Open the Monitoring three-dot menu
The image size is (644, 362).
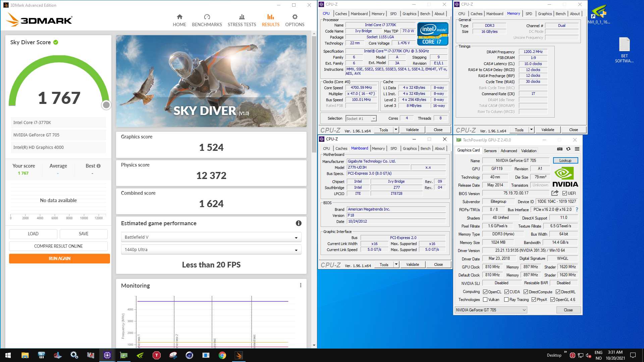click(x=301, y=285)
